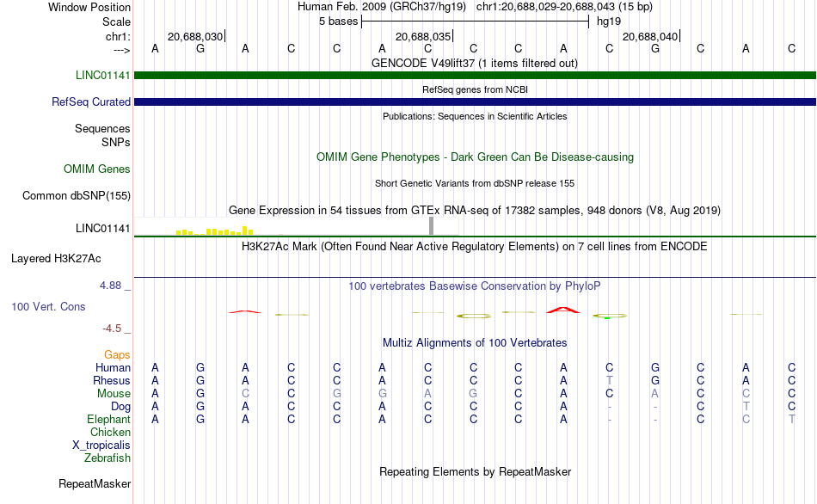Click the green LINC01141 GENCODE track label
The width and height of the screenshot is (817, 504).
(102, 75)
